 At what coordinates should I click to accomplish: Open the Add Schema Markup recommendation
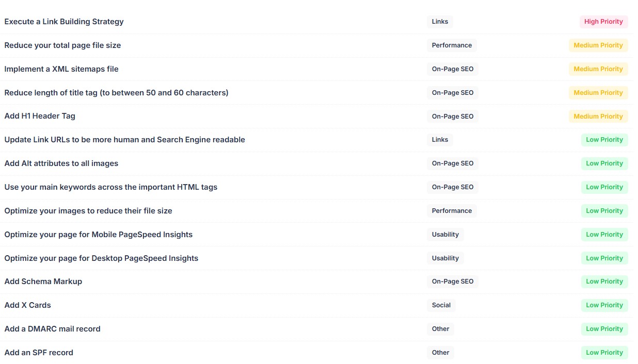point(43,282)
